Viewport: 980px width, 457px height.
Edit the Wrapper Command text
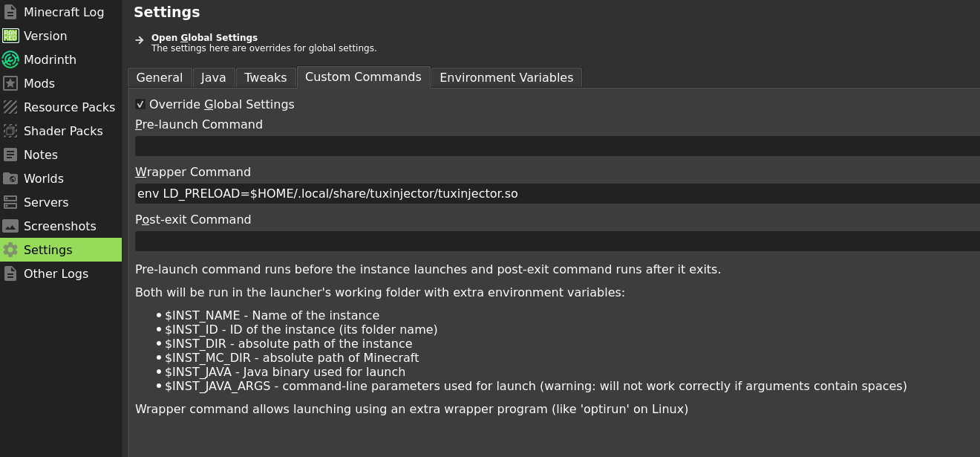pos(520,193)
